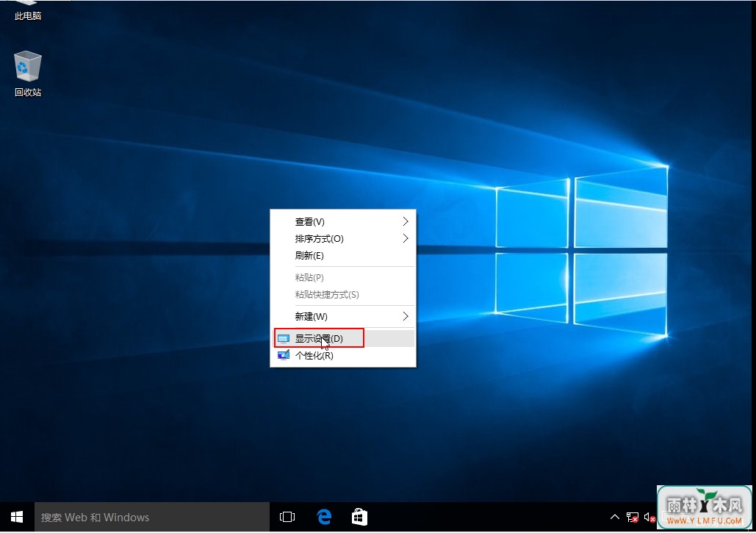Choose 显示设置(D) in the context menu
756x533 pixels.
pyautogui.click(x=343, y=338)
